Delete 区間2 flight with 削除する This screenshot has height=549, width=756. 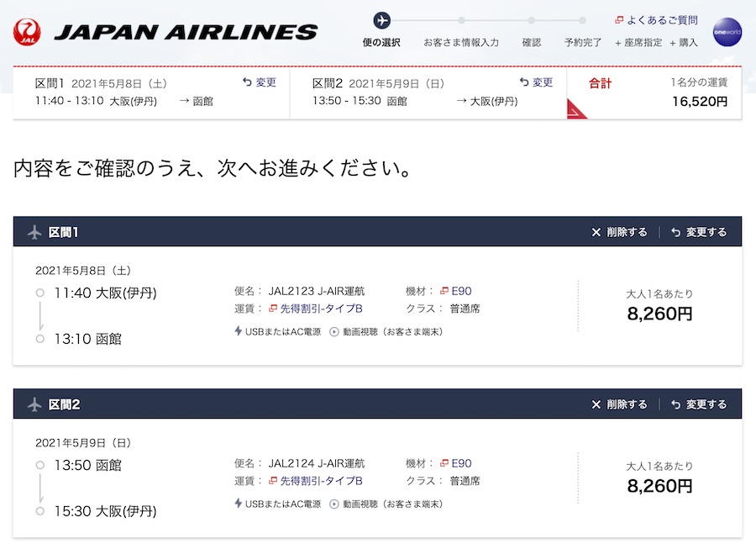pyautogui.click(x=620, y=404)
